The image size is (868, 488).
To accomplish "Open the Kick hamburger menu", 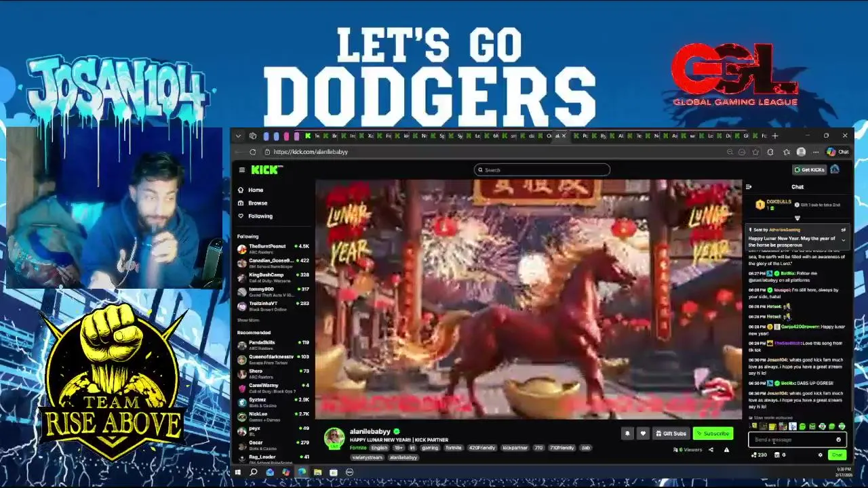I will pyautogui.click(x=242, y=169).
